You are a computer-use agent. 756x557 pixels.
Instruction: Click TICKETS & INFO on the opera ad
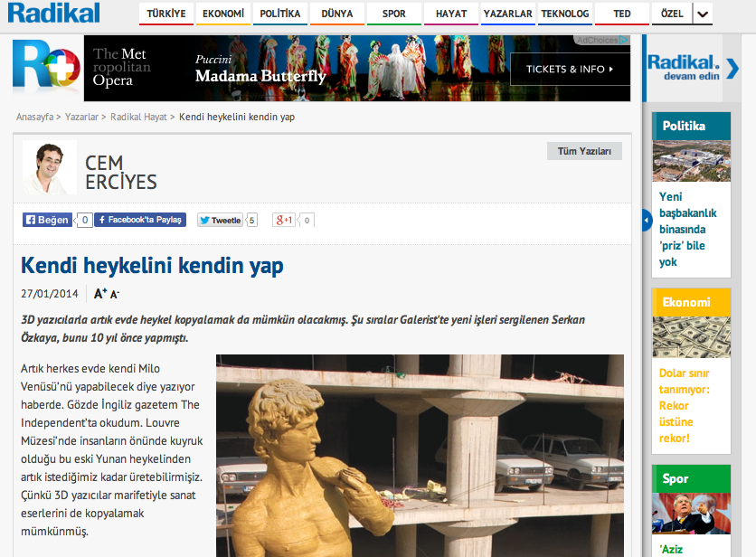pyautogui.click(x=570, y=69)
